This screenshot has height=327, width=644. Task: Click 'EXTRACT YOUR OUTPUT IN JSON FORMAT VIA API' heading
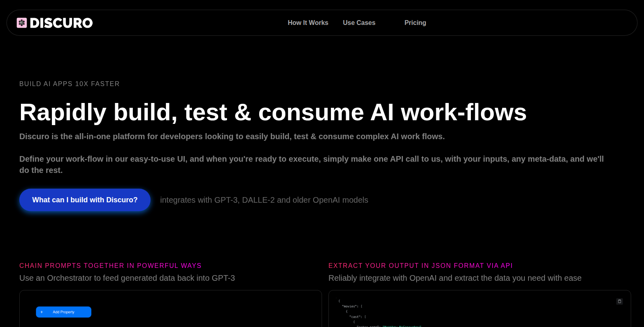click(x=421, y=265)
